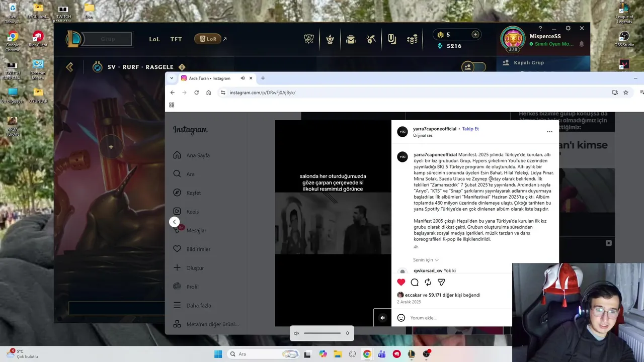Viewport: 644px width, 362px height.
Task: Expand the "Senin için" comments filter
Action: 426,260
